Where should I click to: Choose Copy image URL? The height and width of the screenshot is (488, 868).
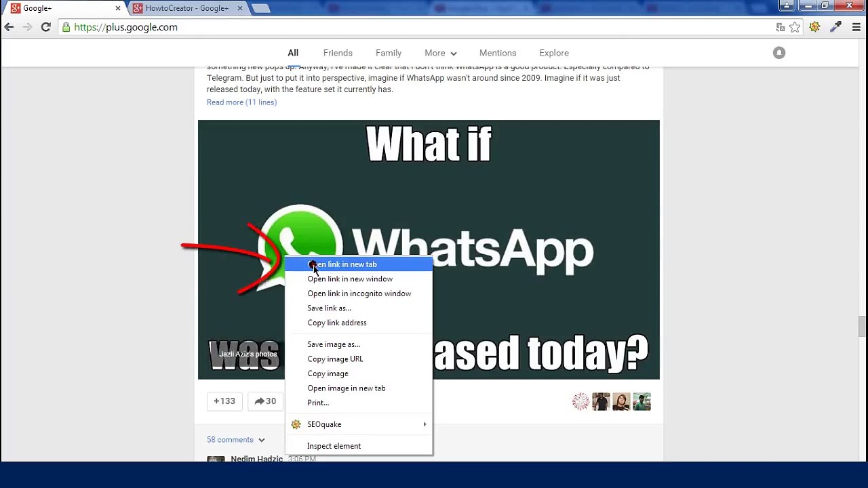click(x=359, y=359)
